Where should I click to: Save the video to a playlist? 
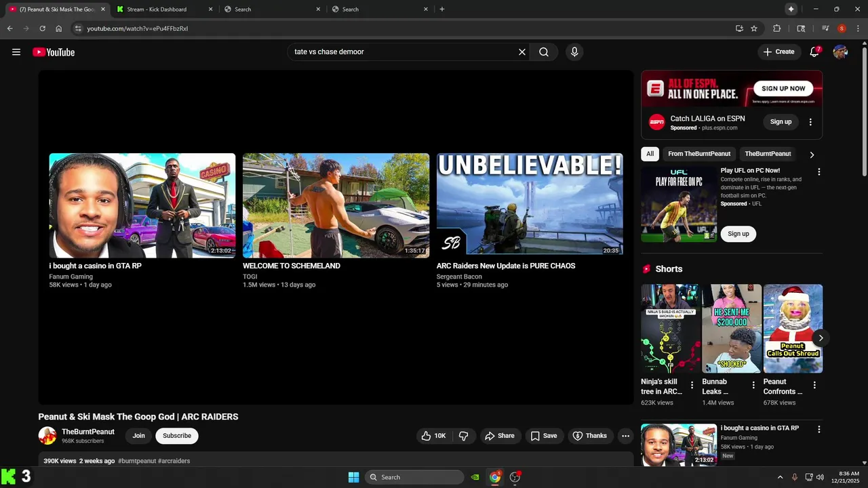tap(544, 436)
